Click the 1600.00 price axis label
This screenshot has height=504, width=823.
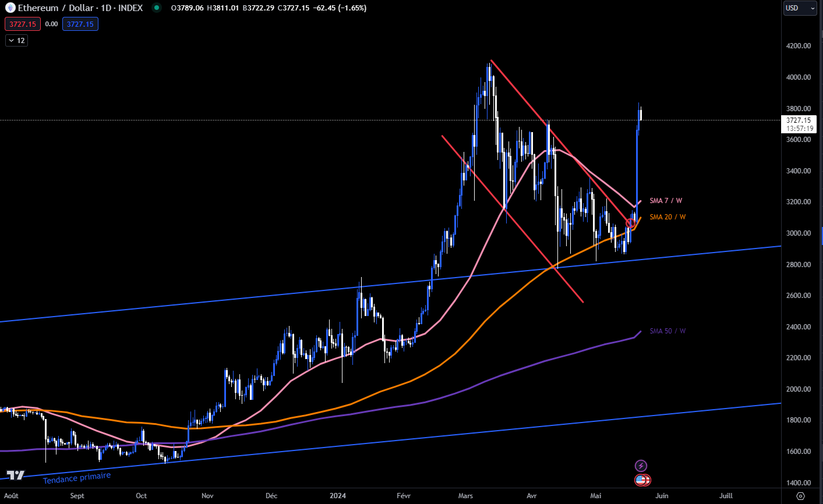click(798, 451)
